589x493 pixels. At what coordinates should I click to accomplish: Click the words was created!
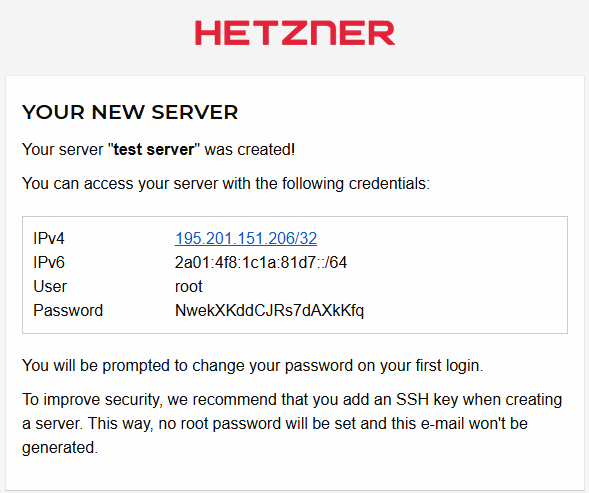pos(250,150)
